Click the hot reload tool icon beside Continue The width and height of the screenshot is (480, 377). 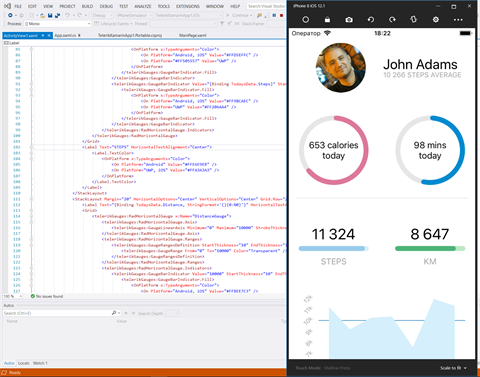(259, 15)
